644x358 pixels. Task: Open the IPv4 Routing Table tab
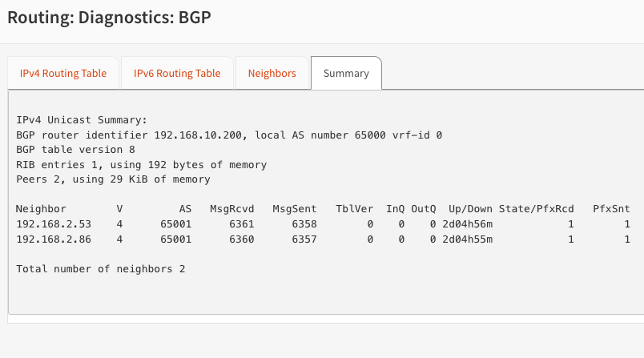tap(63, 73)
